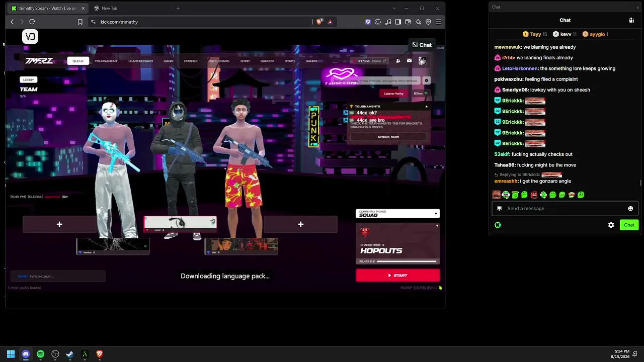Click the Kick logo below message box

coord(498,225)
